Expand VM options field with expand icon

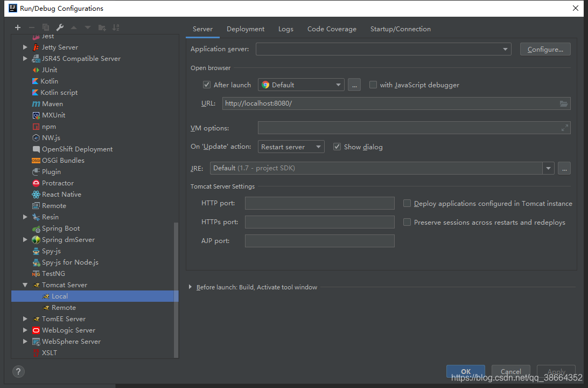565,128
